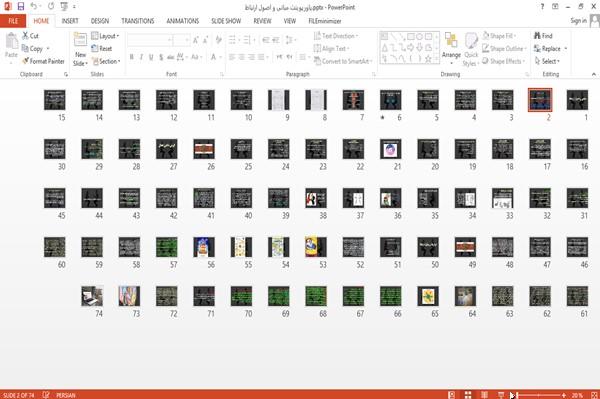Select slide 74 thumbnail
The width and height of the screenshot is (600, 399).
pyautogui.click(x=92, y=296)
